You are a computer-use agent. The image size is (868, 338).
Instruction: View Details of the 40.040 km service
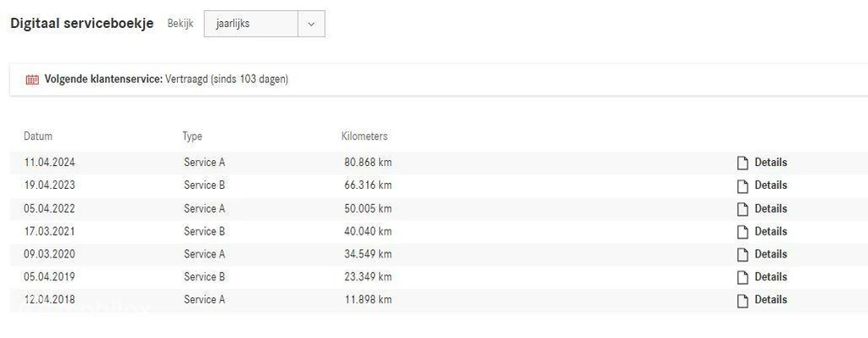point(771,231)
